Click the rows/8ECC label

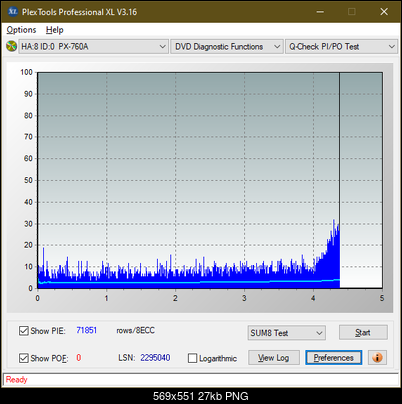135,330
